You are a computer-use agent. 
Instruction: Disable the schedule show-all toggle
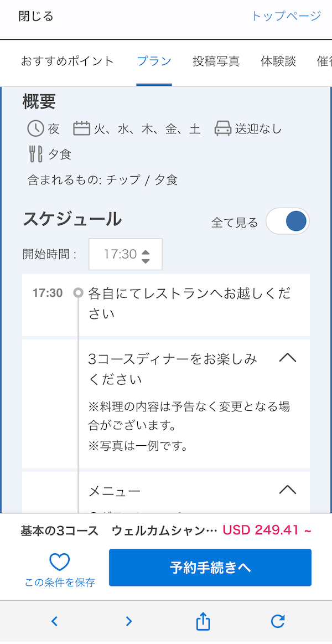(x=287, y=221)
